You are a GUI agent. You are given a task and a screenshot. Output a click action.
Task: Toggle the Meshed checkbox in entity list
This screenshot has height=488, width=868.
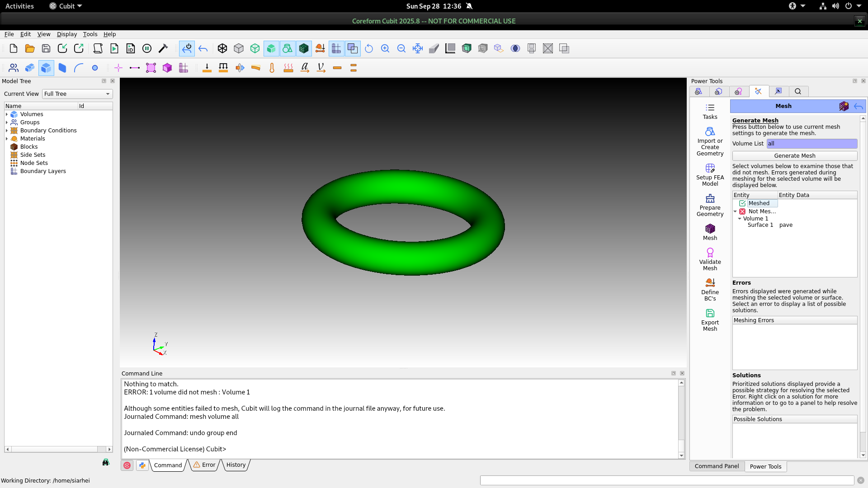(742, 203)
